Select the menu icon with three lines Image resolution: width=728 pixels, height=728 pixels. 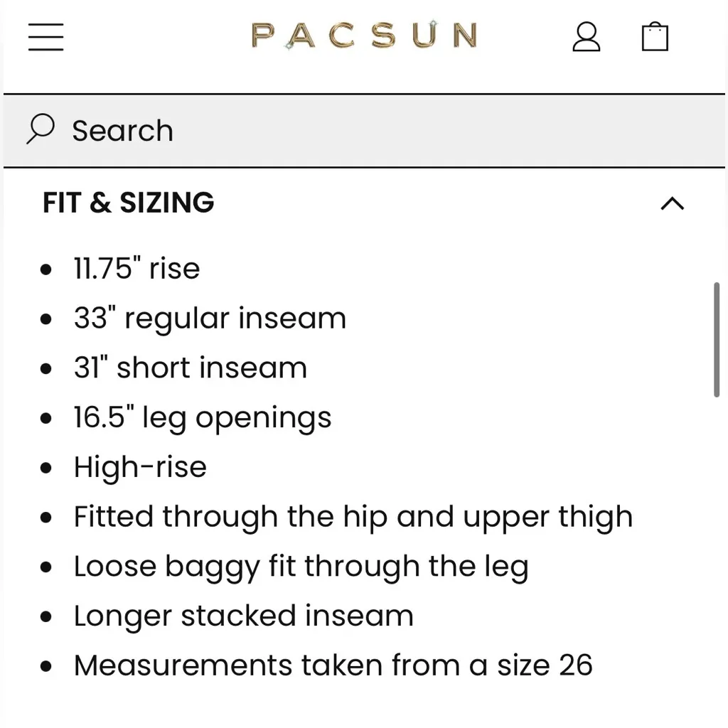pyautogui.click(x=45, y=37)
